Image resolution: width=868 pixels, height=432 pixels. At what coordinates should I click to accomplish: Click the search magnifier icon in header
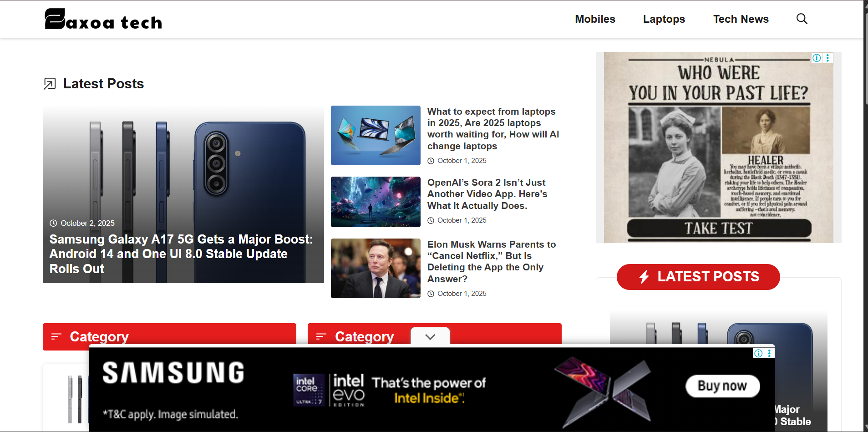802,19
